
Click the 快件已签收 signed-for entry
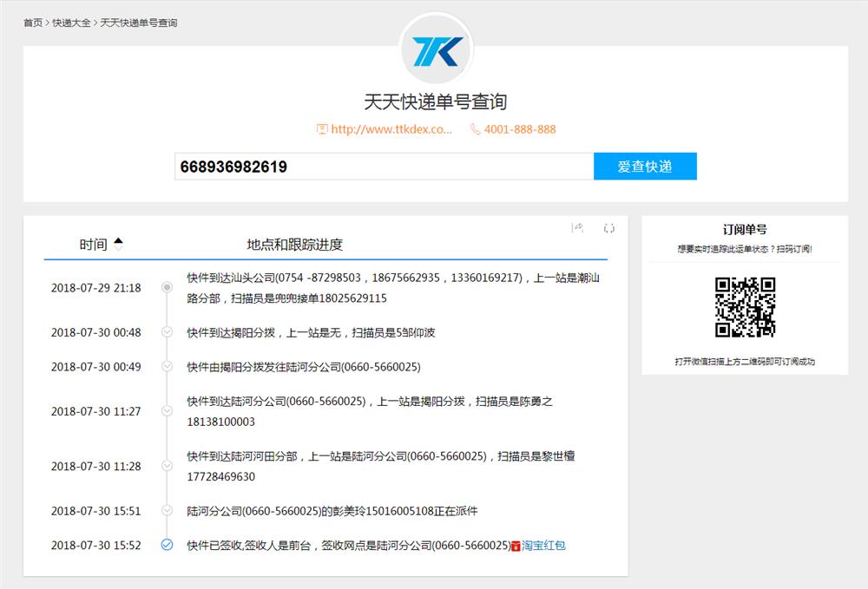tap(349, 546)
